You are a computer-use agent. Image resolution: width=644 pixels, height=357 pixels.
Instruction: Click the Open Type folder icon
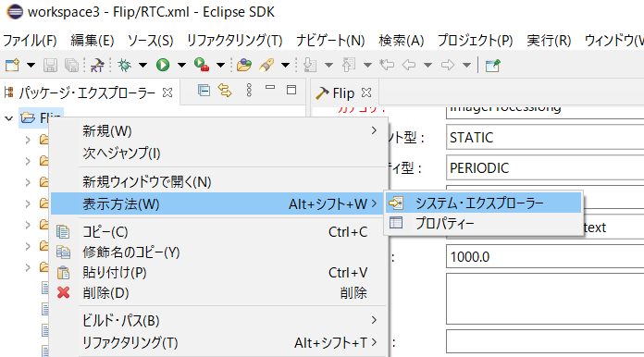pyautogui.click(x=244, y=65)
